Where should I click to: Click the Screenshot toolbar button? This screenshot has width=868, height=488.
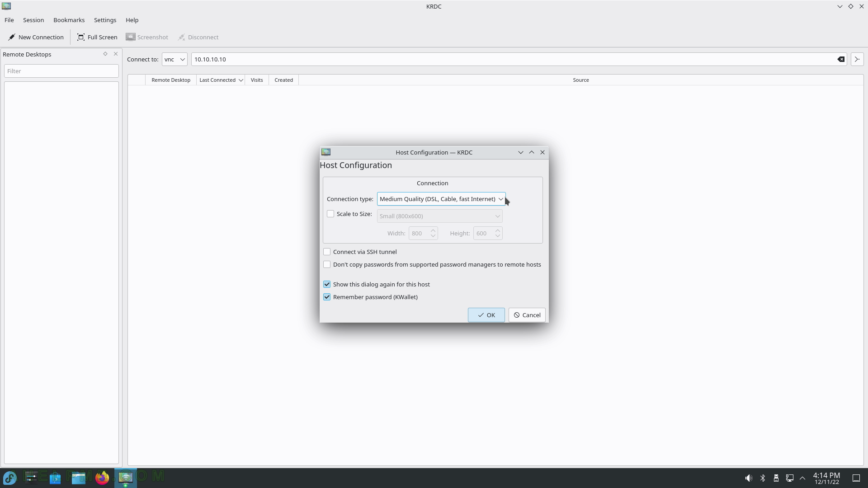coord(147,37)
